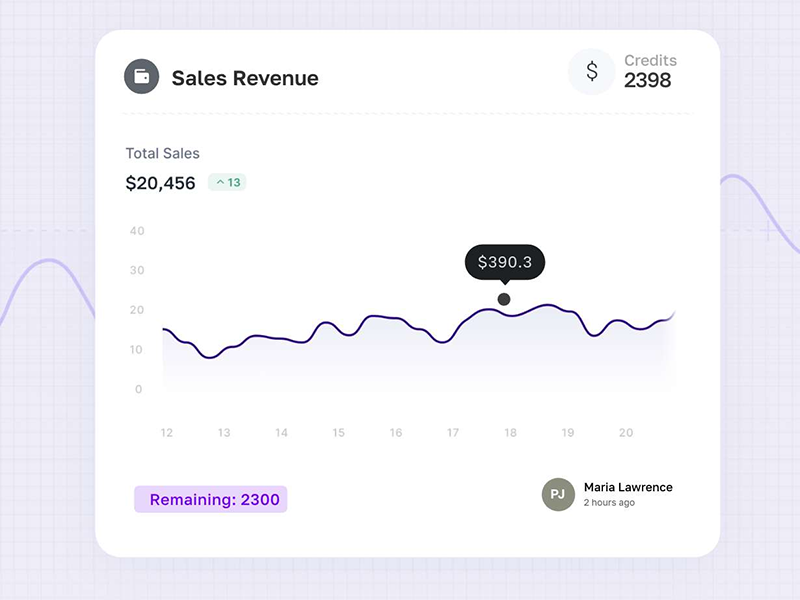Click x-axis label 14
Screen dimensions: 800x600
click(x=282, y=433)
